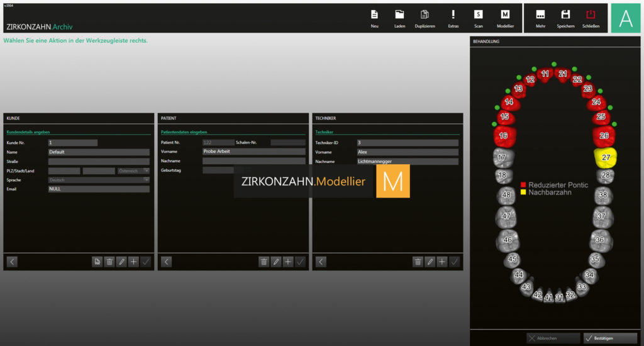This screenshot has width=644, height=346.
Task: Go back in the Techniker panel
Action: (x=321, y=262)
